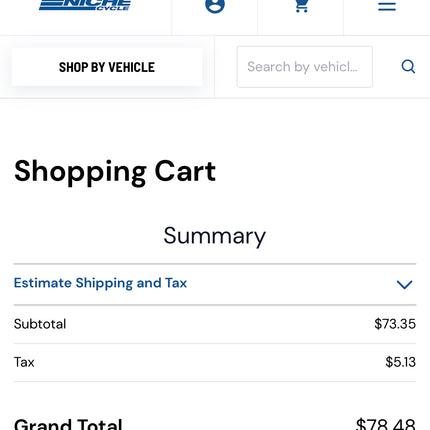This screenshot has height=430, width=430.
Task: Click the divider line under the Tax row
Action: (x=215, y=382)
